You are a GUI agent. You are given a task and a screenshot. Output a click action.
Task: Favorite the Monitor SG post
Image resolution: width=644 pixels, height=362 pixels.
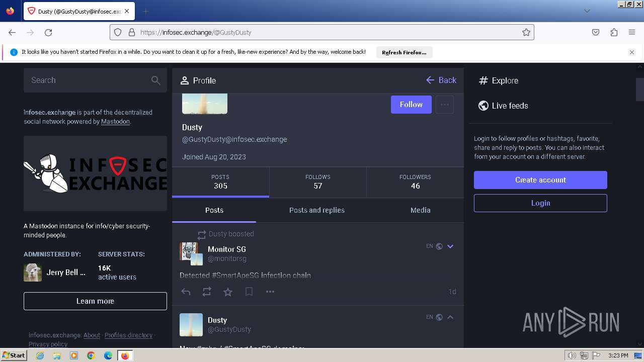tap(228, 292)
